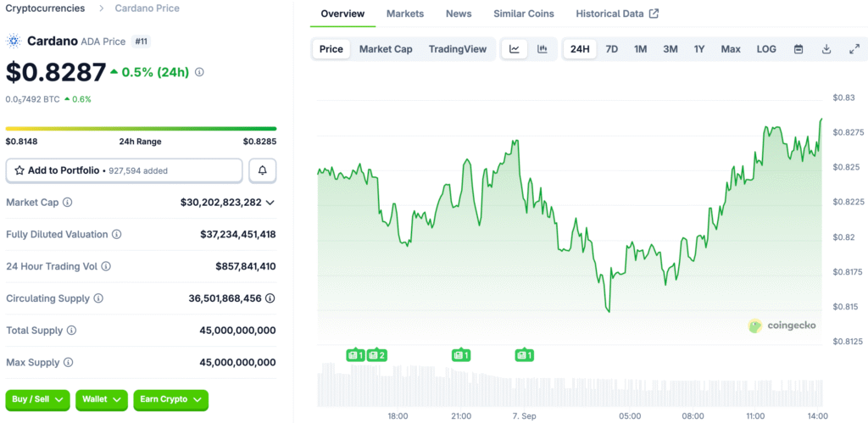Click the $37,234,451,418 valuation value
Screen dimensions: 868x423
click(238, 235)
